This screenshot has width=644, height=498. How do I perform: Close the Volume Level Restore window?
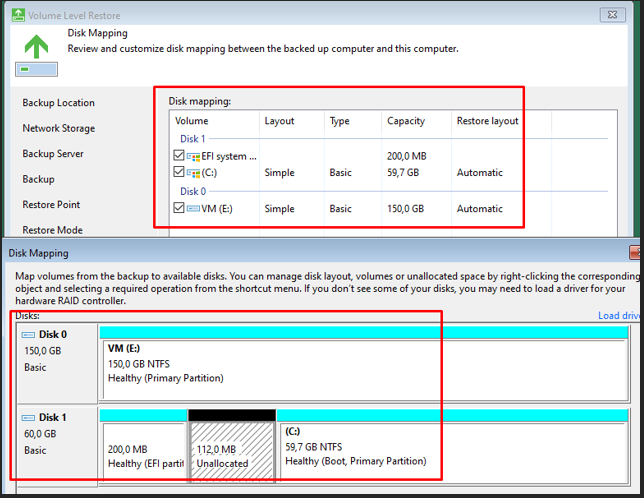(612, 15)
